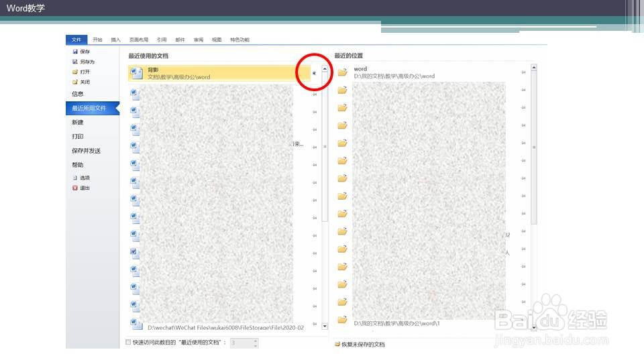Click 关闭 (Close) document item
Screen dimensions: 644x362
tap(81, 82)
